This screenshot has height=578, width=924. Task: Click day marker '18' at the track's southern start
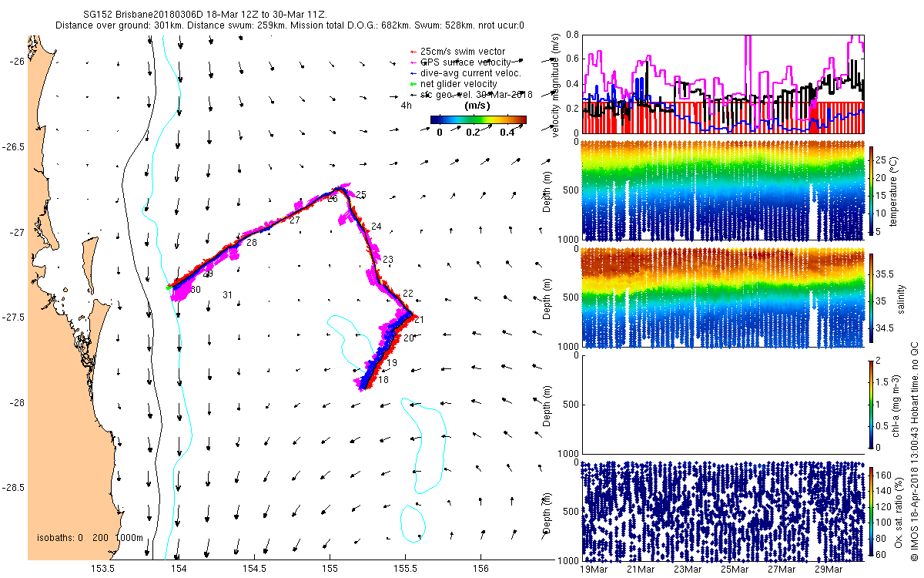tap(383, 379)
